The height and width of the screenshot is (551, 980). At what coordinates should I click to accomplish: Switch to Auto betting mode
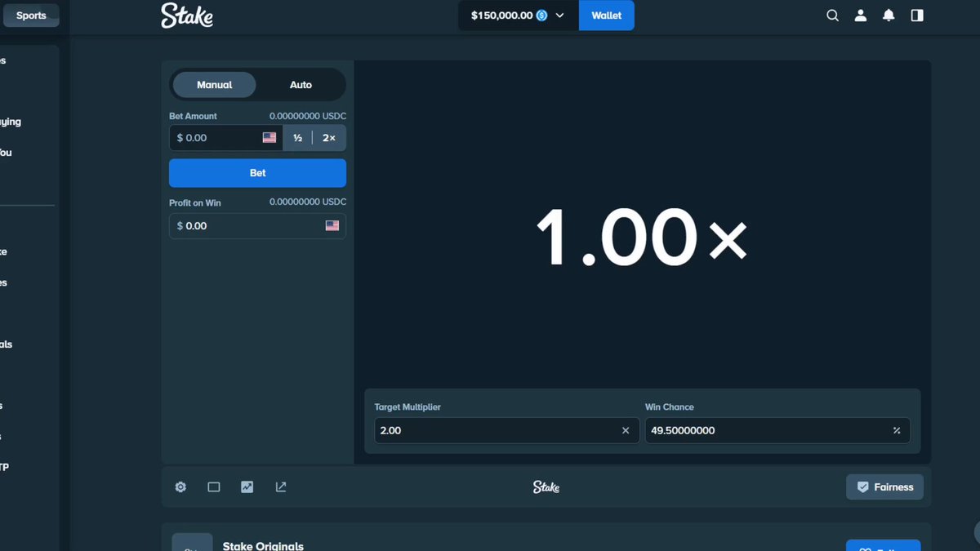click(x=301, y=85)
